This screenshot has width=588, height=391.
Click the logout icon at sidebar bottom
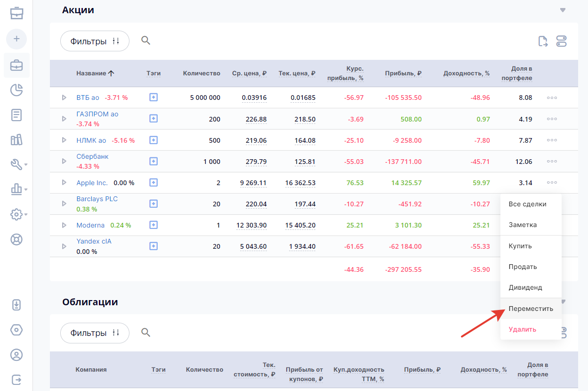16,379
